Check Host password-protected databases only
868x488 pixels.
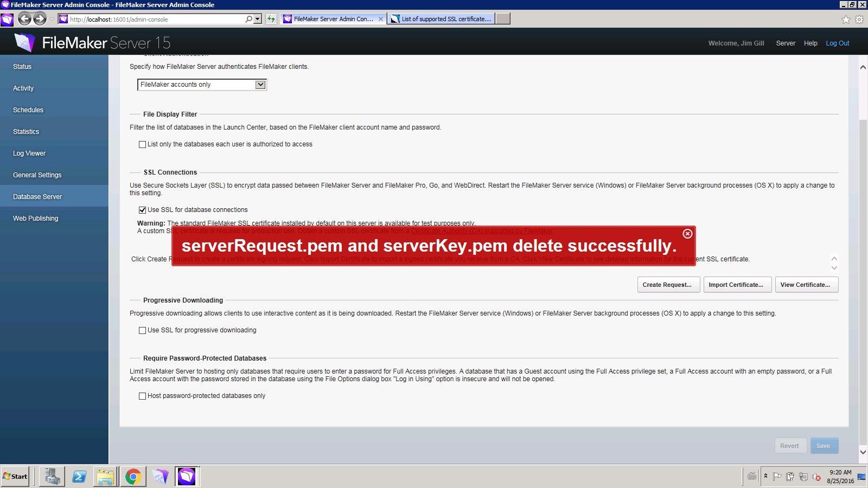pos(142,396)
